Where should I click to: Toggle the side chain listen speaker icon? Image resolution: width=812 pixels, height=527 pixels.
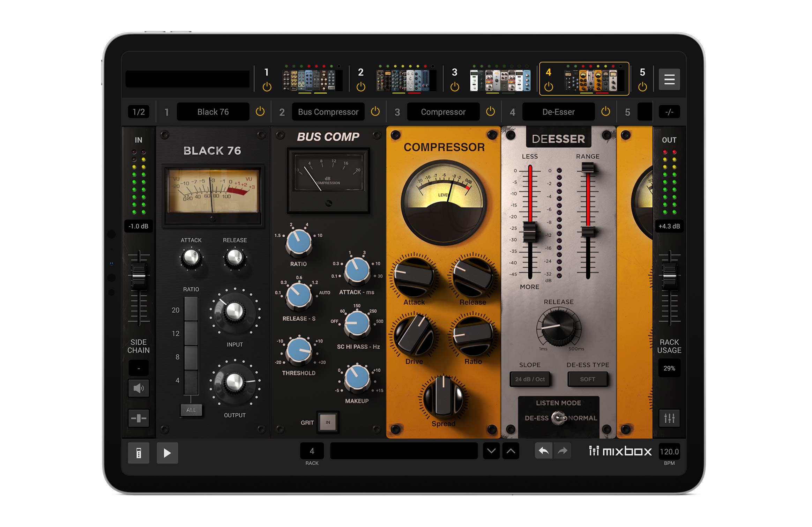[139, 388]
